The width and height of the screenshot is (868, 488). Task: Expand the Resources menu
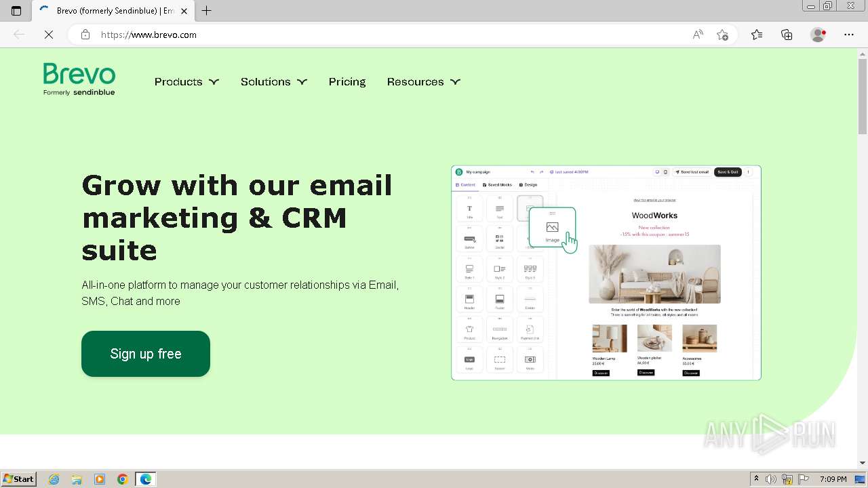(x=424, y=81)
